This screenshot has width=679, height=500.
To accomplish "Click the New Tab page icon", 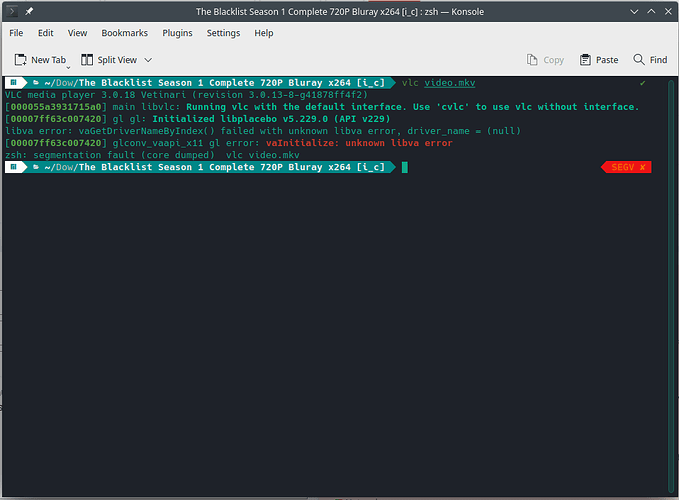I will [x=20, y=60].
